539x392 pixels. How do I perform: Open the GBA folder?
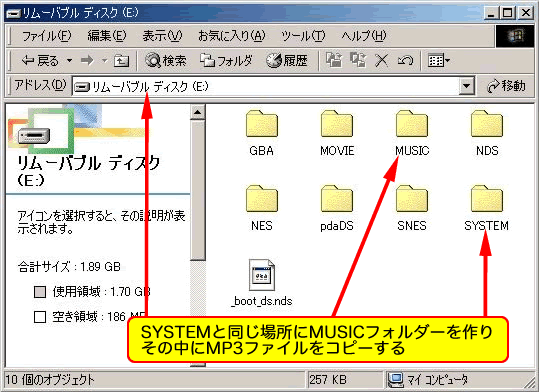262,133
